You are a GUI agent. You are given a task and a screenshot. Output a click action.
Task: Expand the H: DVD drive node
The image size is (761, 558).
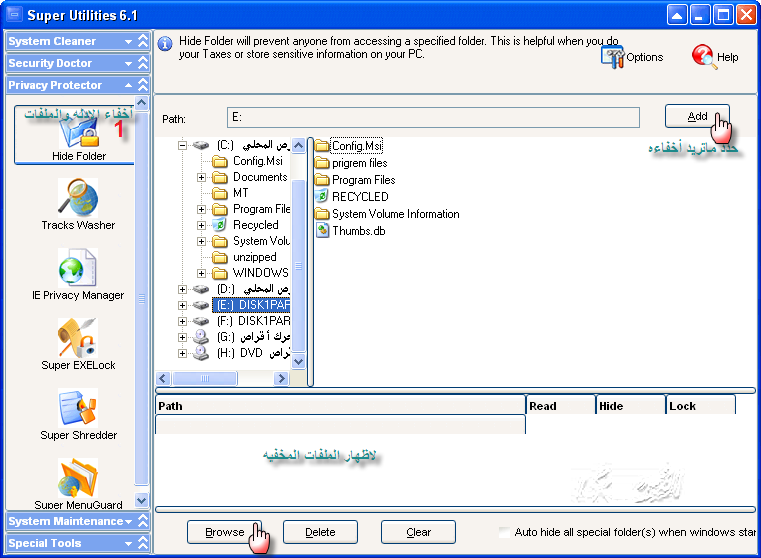click(x=182, y=353)
